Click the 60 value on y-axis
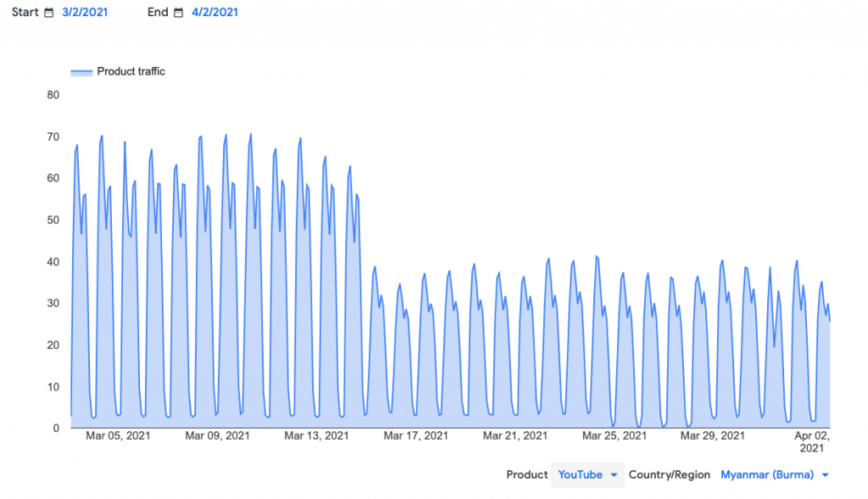 pyautogui.click(x=53, y=178)
